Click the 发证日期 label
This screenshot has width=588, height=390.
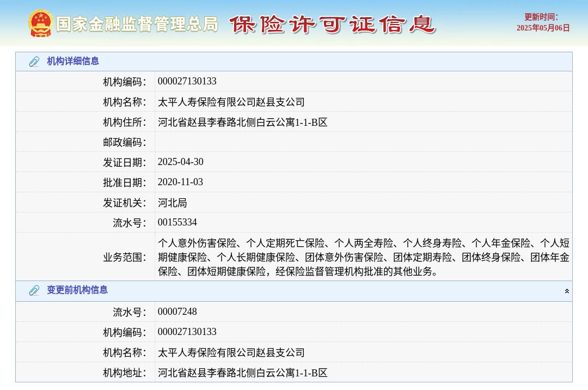pos(125,162)
